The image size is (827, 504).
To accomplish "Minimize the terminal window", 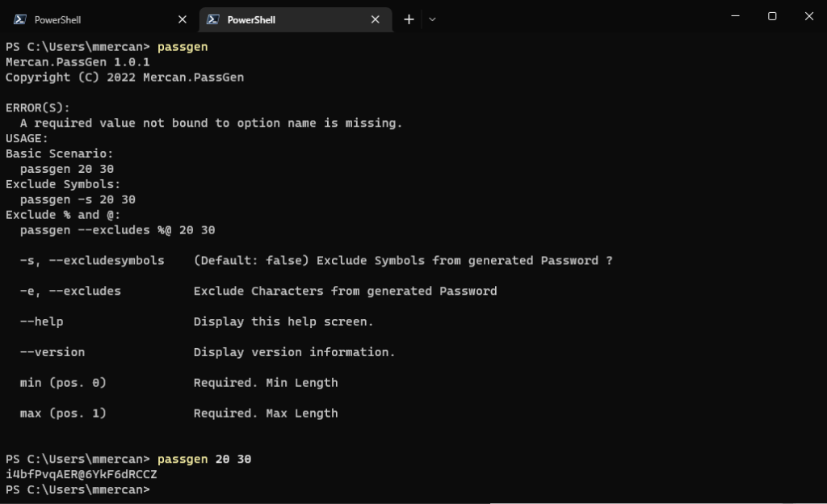I will tap(735, 16).
